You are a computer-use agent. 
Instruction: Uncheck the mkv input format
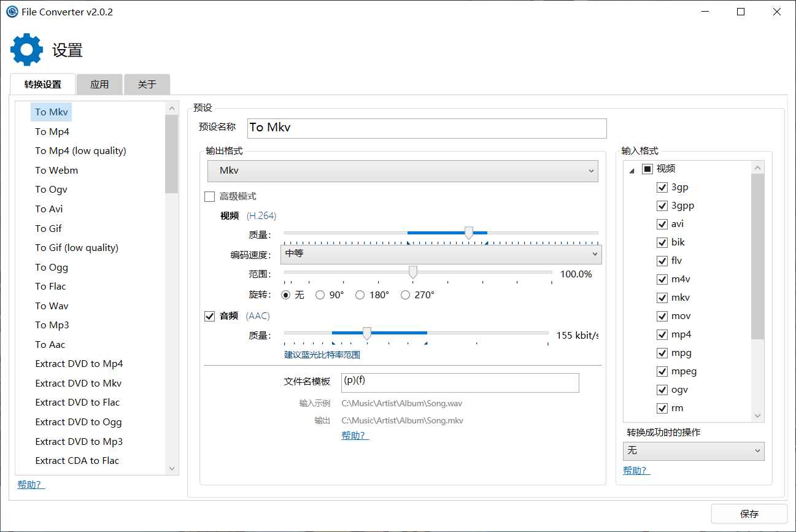pos(662,298)
